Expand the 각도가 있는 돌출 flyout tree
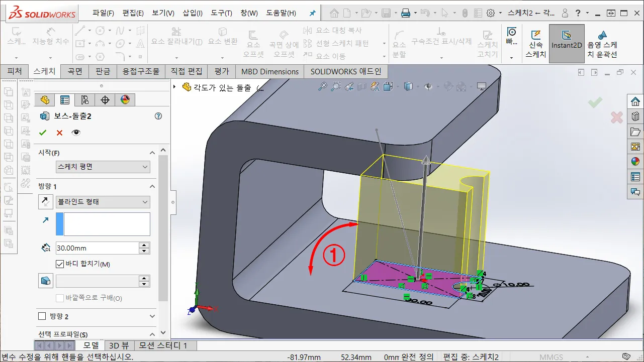This screenshot has width=644, height=362. click(174, 87)
